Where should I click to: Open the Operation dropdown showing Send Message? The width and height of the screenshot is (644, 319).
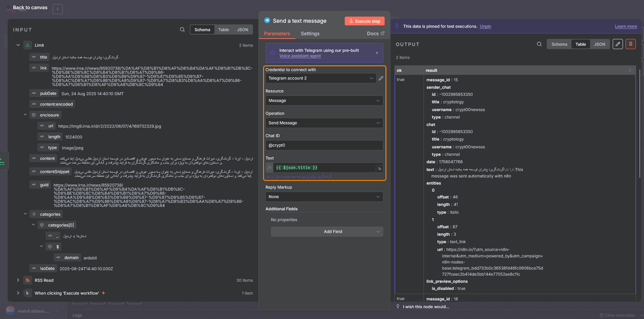click(324, 123)
